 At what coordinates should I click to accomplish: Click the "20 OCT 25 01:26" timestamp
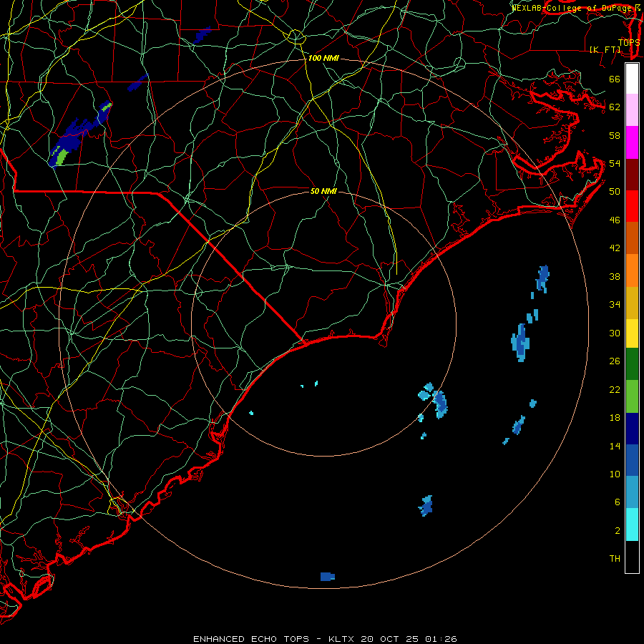[409, 639]
